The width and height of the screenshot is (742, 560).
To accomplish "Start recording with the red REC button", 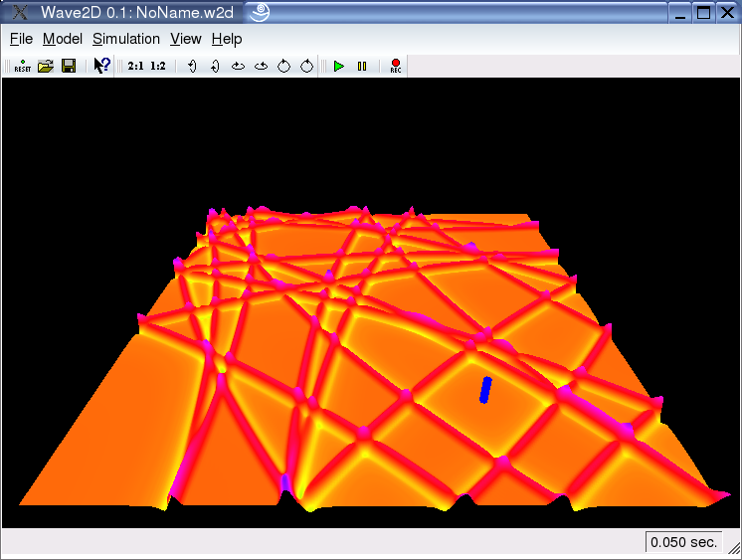I will coord(395,67).
